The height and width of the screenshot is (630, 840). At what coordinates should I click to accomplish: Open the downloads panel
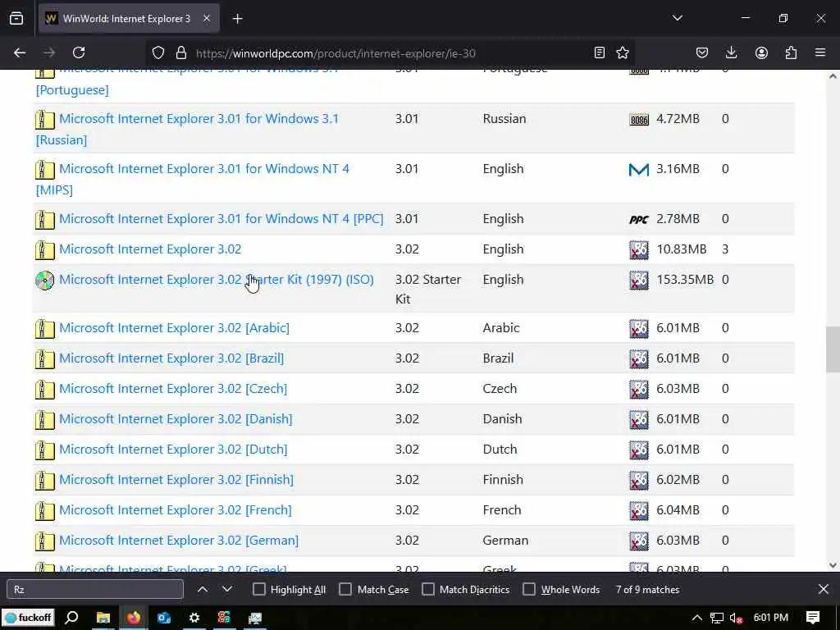[731, 52]
